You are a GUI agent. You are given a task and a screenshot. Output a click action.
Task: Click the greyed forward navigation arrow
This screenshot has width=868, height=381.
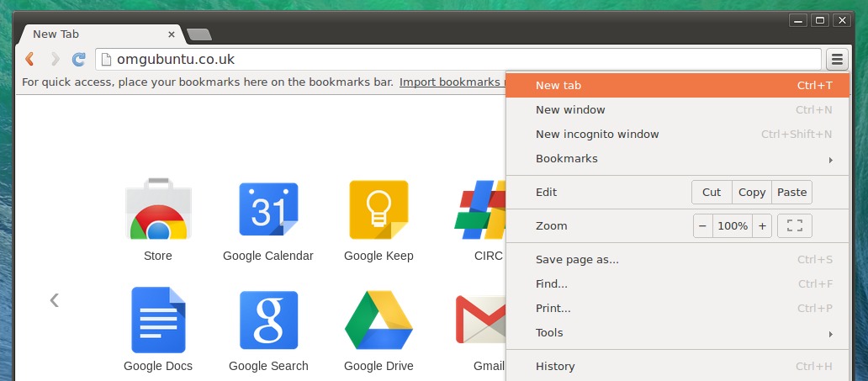(x=55, y=59)
